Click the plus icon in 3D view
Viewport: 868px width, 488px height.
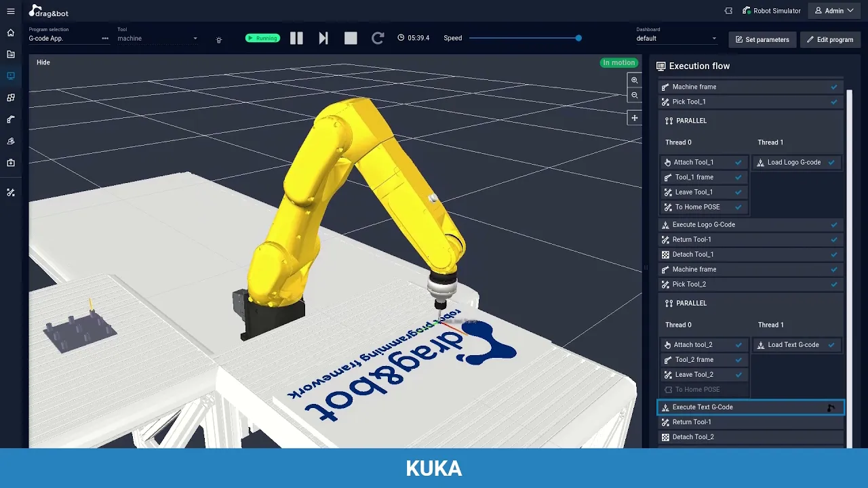coord(635,118)
